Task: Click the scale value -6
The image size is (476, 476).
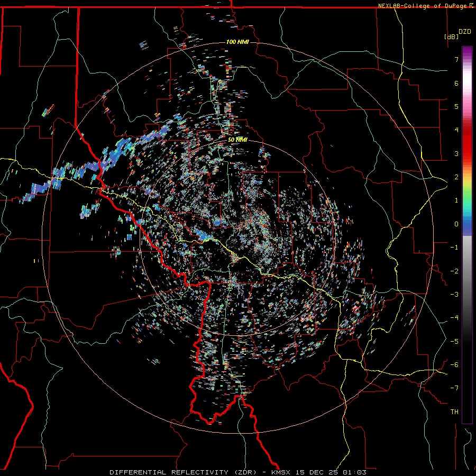Action: point(454,365)
